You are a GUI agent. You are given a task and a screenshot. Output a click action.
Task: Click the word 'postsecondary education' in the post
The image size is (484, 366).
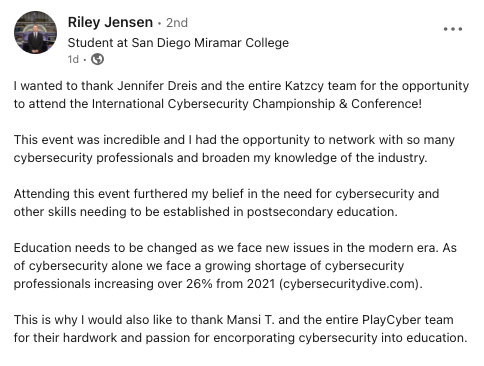click(322, 212)
